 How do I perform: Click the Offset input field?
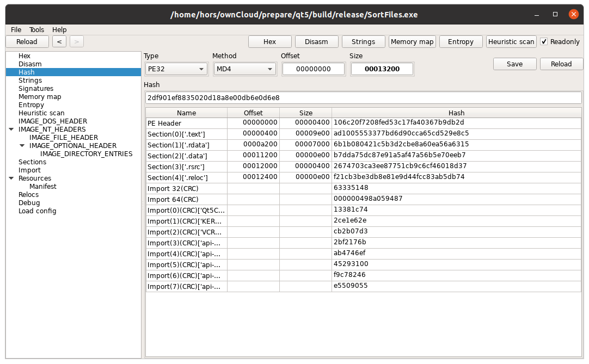pos(314,69)
